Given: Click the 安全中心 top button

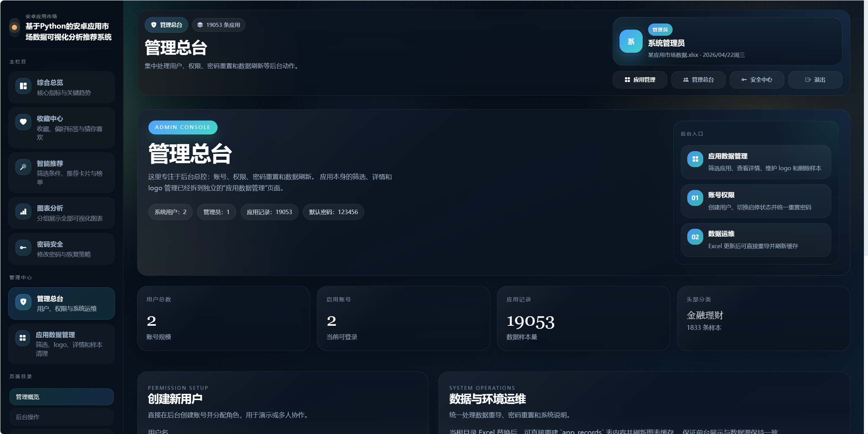Looking at the screenshot, I should coord(757,80).
